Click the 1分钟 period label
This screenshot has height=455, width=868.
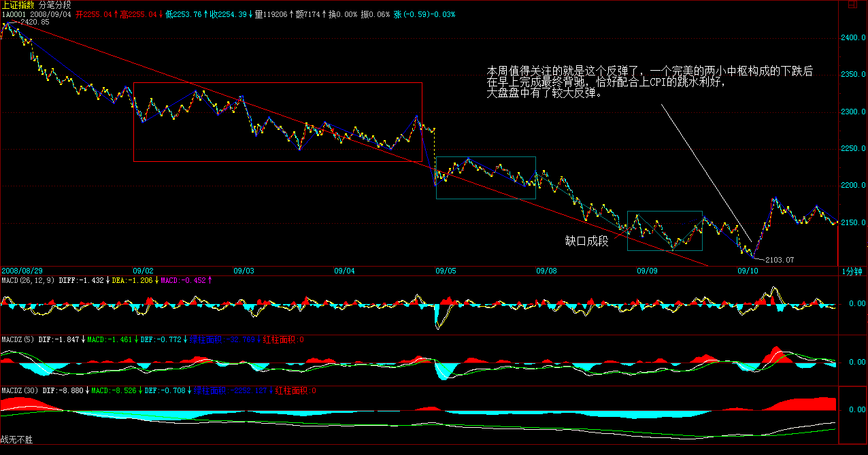[852, 271]
